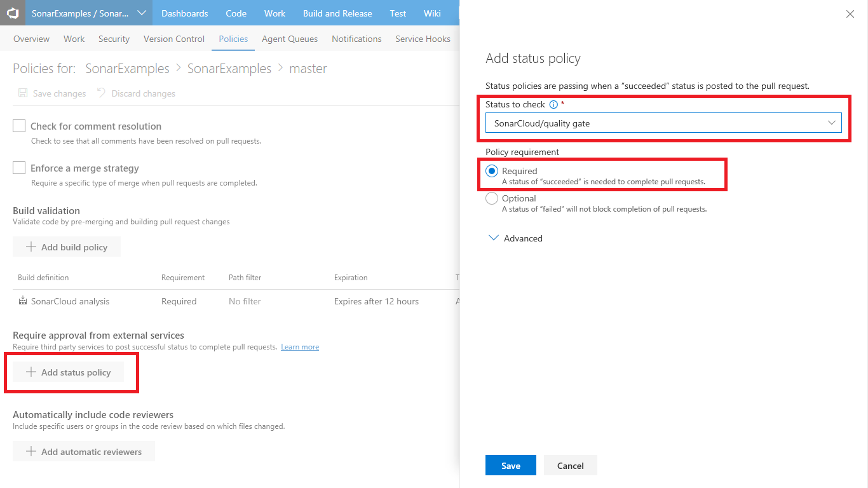Switch to the Overview tab
This screenshot has width=868, height=488.
click(x=31, y=39)
